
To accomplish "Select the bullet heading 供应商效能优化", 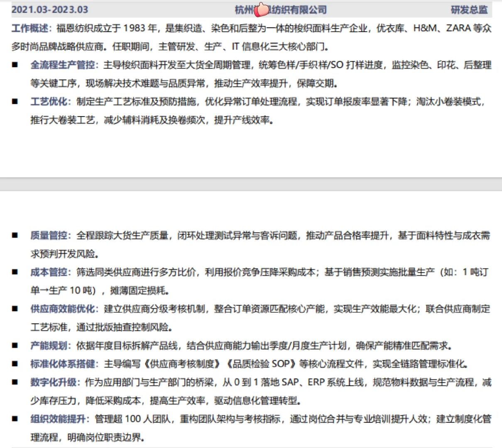I will click(x=63, y=309).
